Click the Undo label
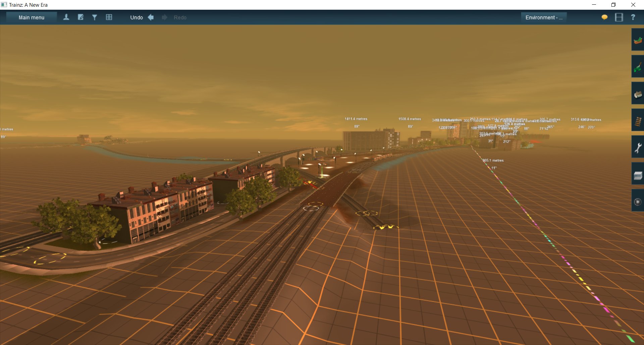Image resolution: width=644 pixels, height=345 pixels. point(137,17)
